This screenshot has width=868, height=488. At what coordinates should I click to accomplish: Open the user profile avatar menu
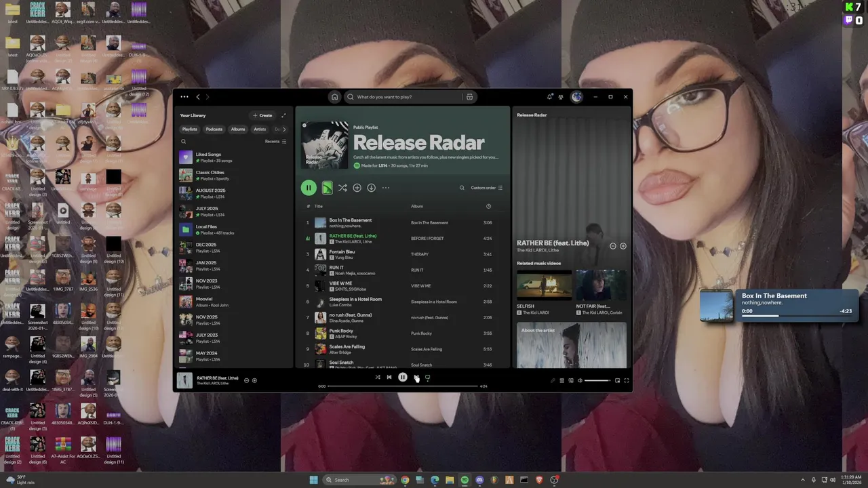(x=577, y=97)
